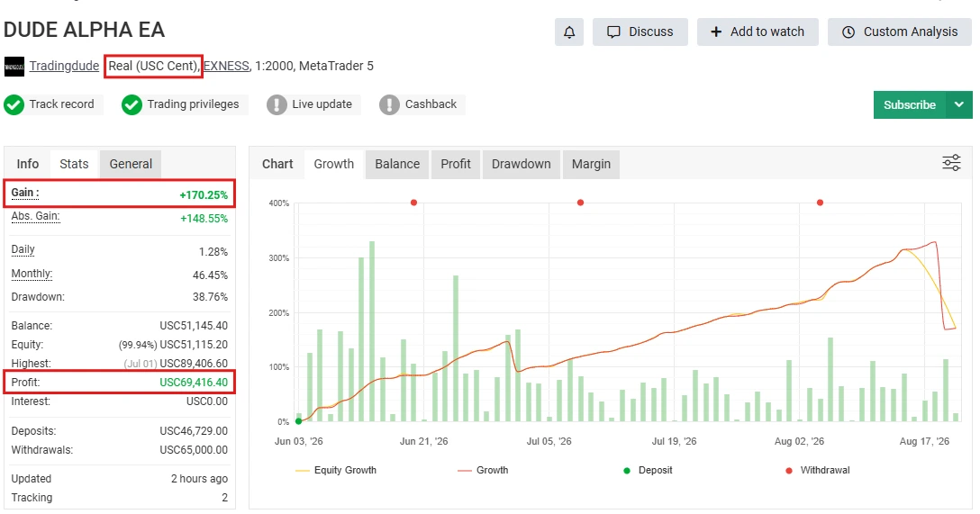Toggle Withdrawal legend markers
This screenshot has height=514, width=980.
coord(818,470)
